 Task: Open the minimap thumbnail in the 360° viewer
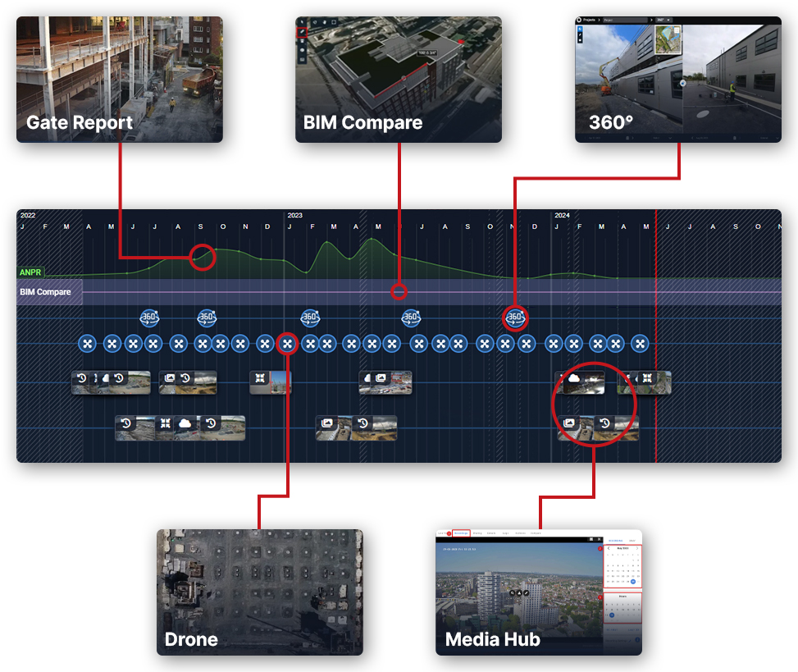tap(668, 40)
